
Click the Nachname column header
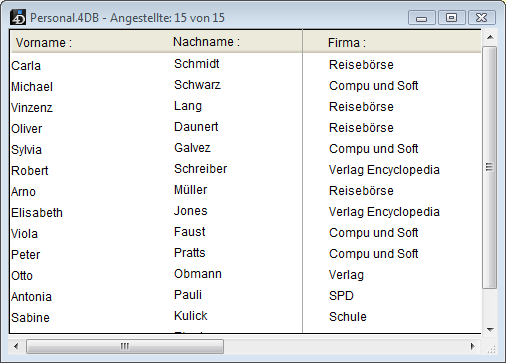pos(206,42)
